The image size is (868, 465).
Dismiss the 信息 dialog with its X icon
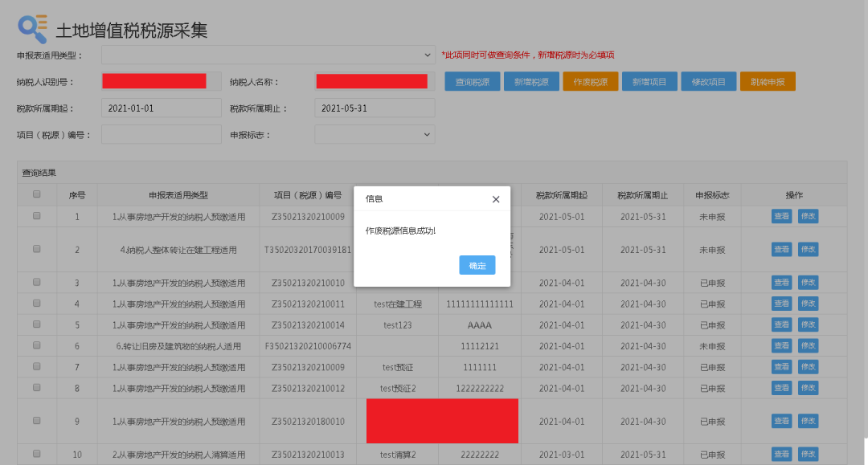tap(496, 199)
